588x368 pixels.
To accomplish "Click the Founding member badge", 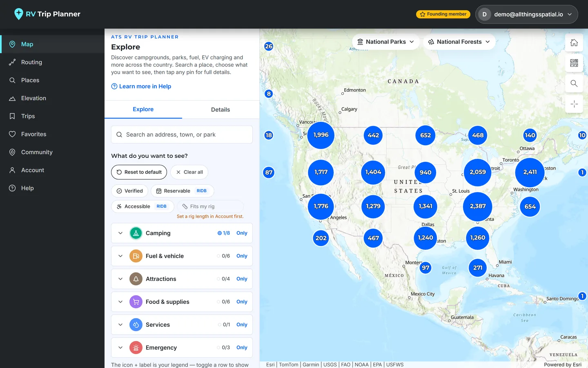I will (443, 14).
